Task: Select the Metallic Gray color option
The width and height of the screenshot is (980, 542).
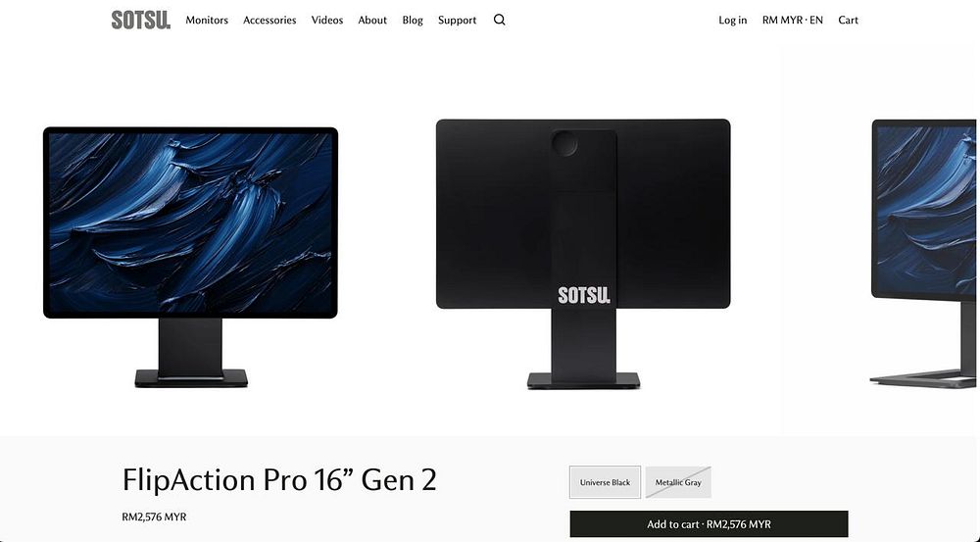Action: [x=678, y=482]
